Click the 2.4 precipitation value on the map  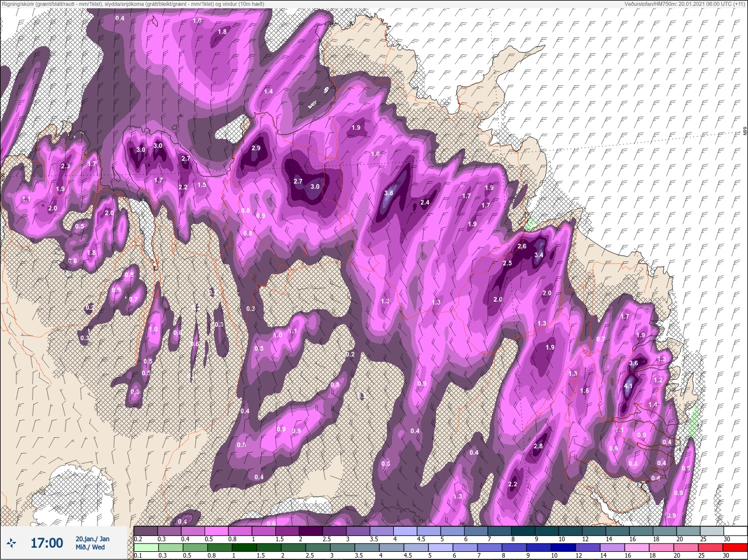coord(425,203)
